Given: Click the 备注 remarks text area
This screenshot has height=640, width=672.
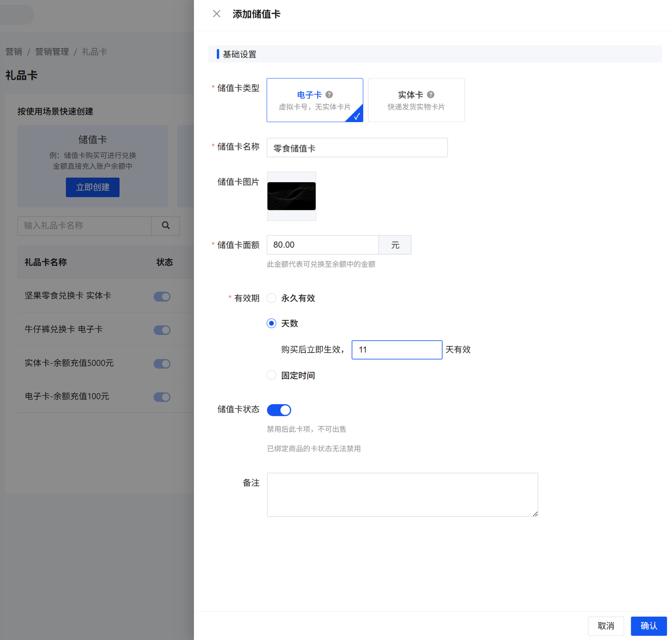Looking at the screenshot, I should [402, 494].
